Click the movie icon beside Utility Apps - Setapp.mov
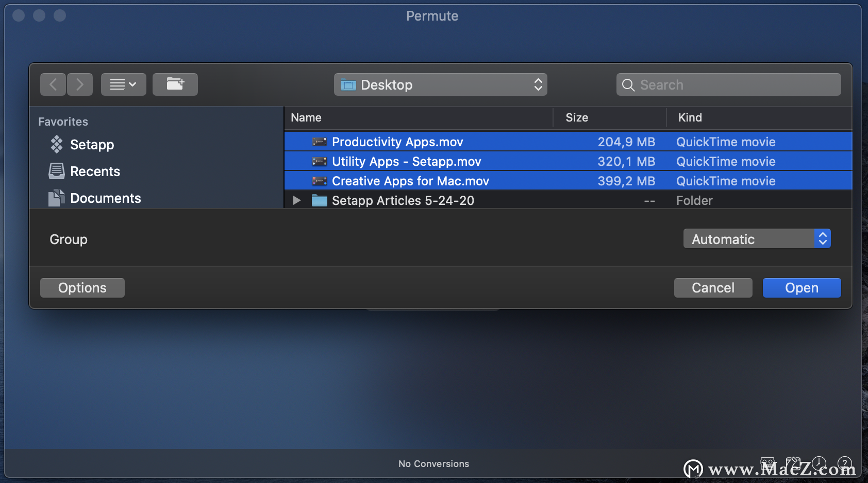The height and width of the screenshot is (483, 868). pyautogui.click(x=320, y=161)
